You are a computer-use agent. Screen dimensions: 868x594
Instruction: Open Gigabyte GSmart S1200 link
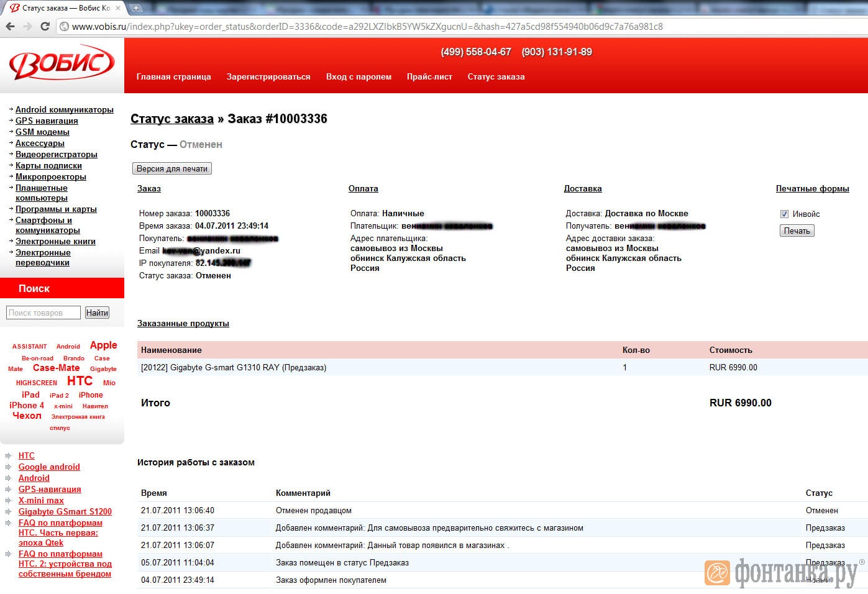pyautogui.click(x=65, y=511)
